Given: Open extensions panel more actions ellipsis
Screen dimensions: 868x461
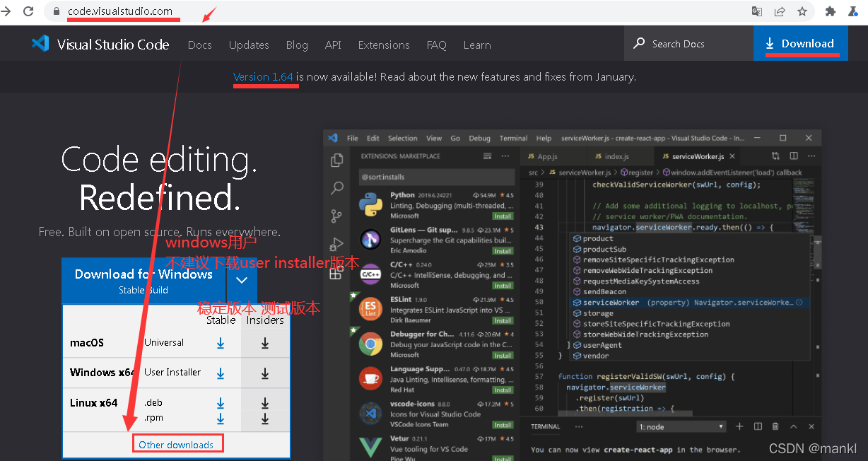Looking at the screenshot, I should coord(505,156).
